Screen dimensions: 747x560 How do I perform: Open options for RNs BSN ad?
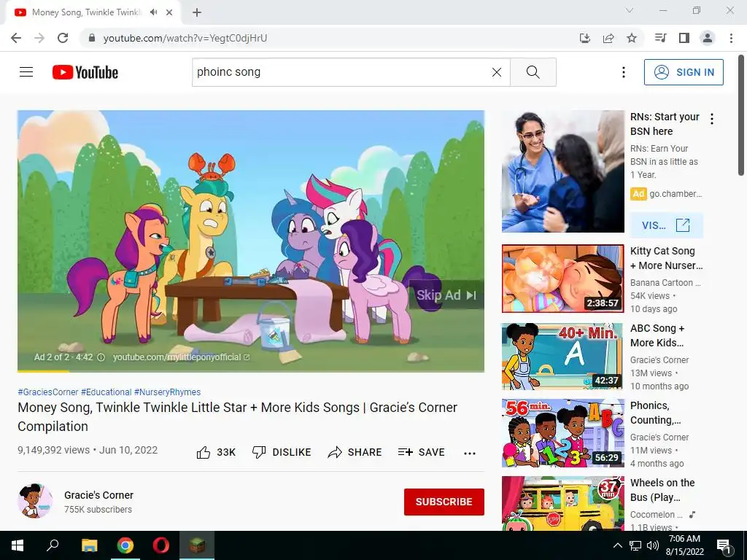coord(712,119)
